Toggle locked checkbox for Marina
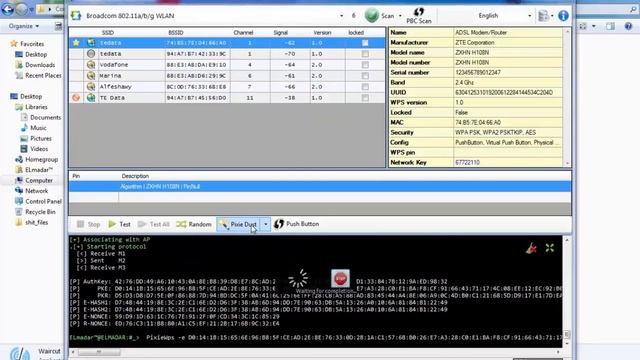Image resolution: width=640 pixels, height=360 pixels. coord(365,76)
